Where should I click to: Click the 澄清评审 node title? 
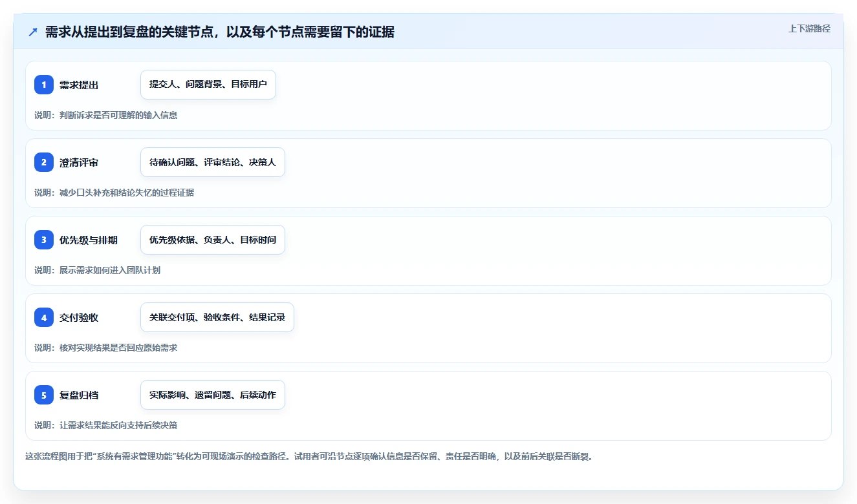79,163
